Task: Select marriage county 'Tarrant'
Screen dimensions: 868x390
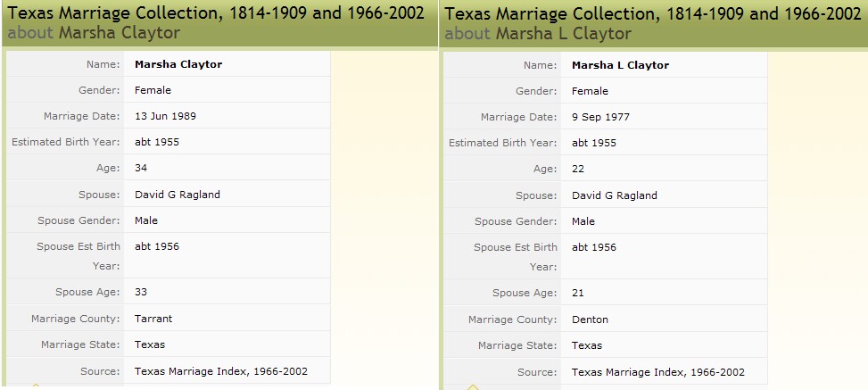Action: [x=153, y=319]
